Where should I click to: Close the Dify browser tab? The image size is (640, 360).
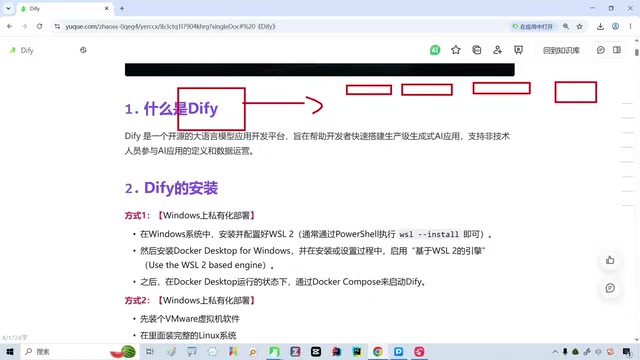coord(107,9)
